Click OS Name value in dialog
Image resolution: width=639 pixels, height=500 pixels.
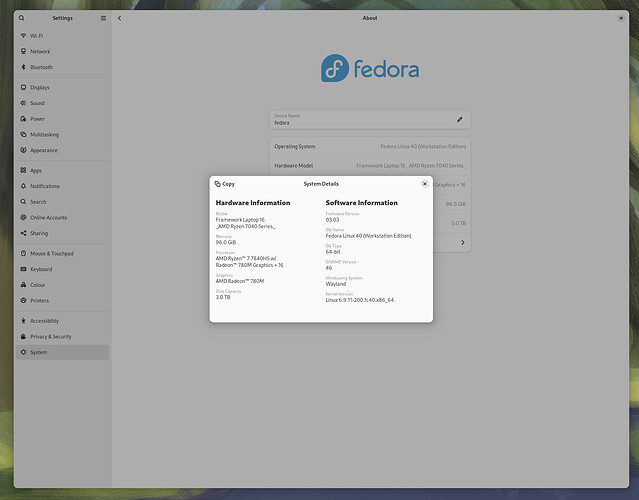pos(368,236)
